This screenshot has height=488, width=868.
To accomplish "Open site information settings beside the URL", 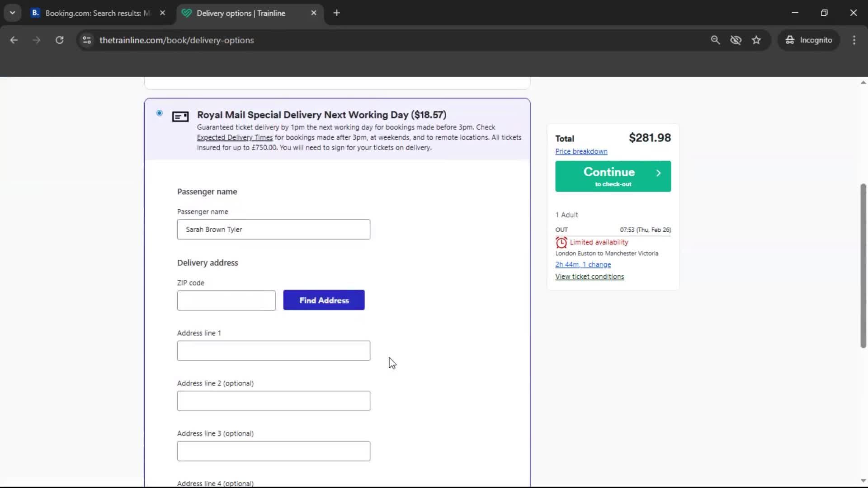I will pos(86,40).
